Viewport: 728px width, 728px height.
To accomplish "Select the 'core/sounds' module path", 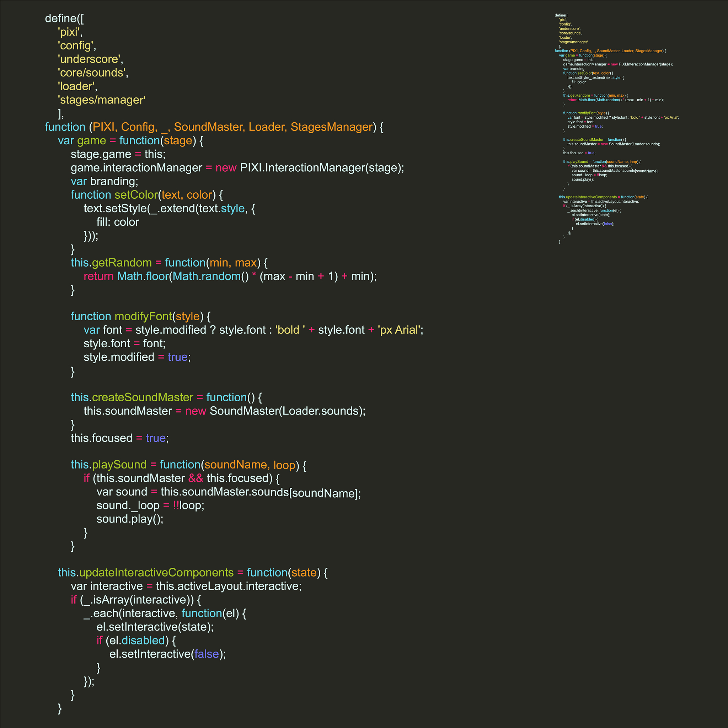I will 92,73.
